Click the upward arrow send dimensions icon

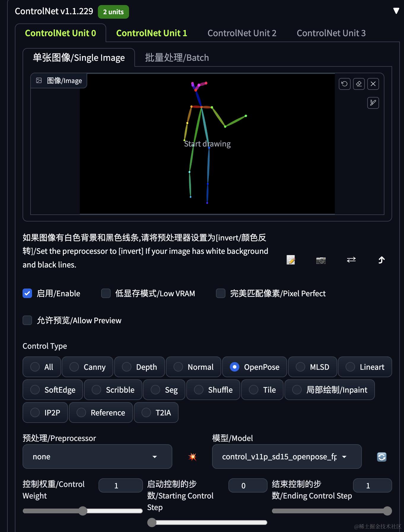[381, 260]
